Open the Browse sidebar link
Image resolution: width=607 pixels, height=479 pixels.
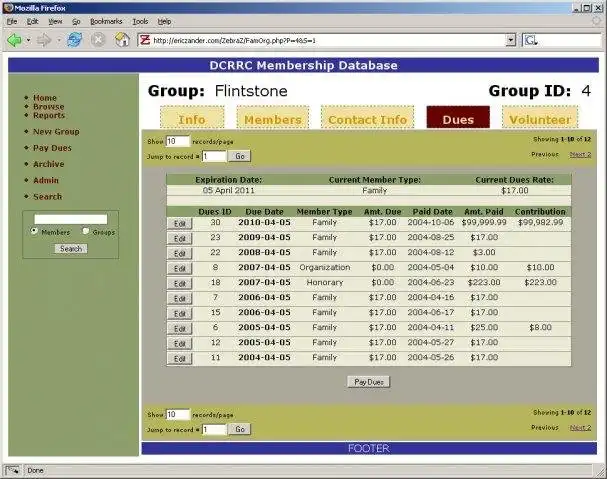click(49, 106)
